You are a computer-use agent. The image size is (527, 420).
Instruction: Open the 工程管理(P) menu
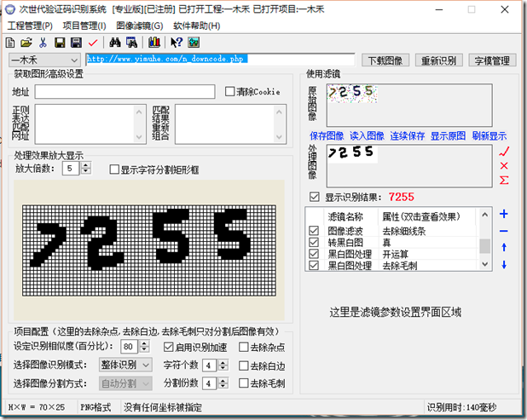click(x=30, y=26)
